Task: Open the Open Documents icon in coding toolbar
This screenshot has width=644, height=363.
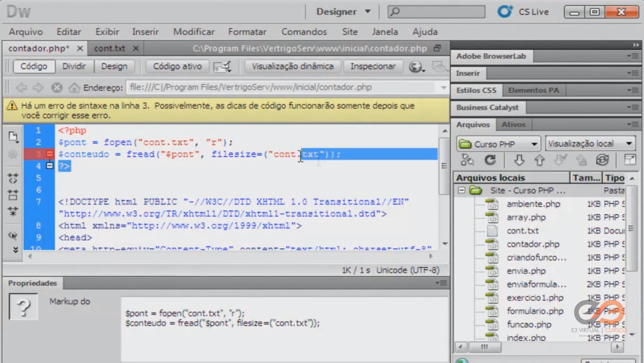Action: [13, 137]
